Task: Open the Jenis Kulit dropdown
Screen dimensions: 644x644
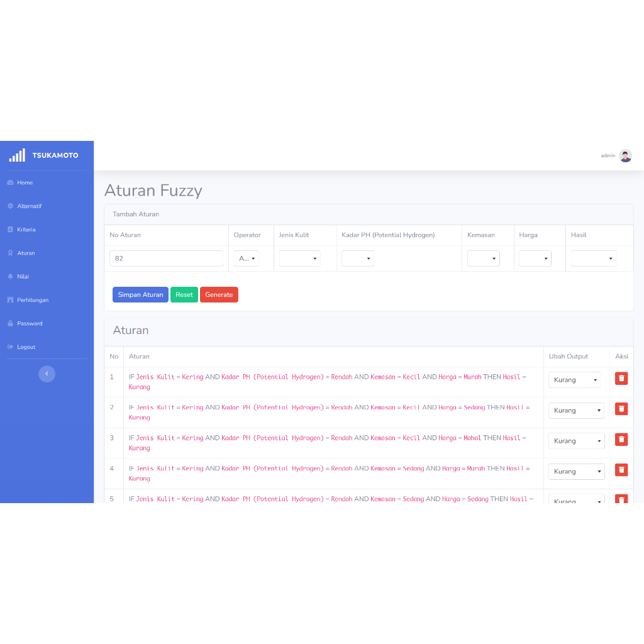Action: pyautogui.click(x=300, y=258)
